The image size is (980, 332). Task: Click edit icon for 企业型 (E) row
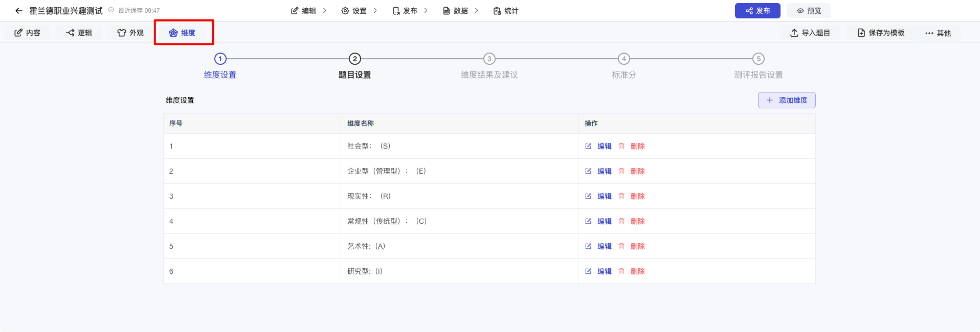[588, 171]
